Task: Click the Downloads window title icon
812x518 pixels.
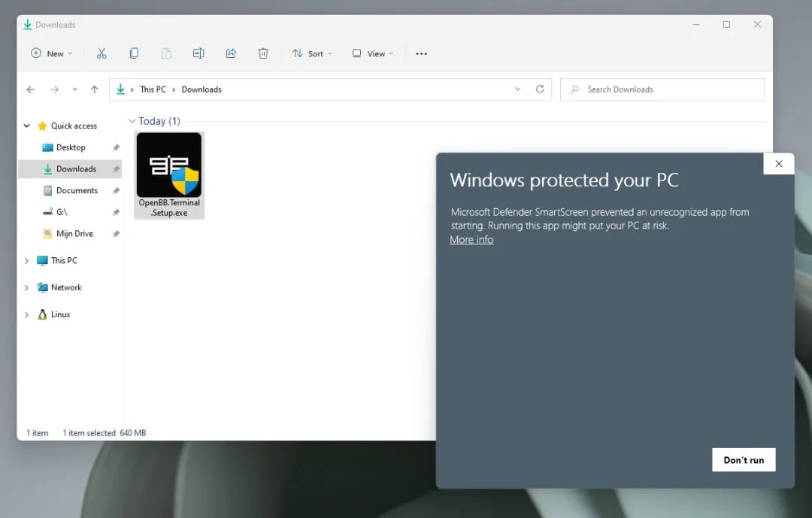Action: tap(28, 25)
